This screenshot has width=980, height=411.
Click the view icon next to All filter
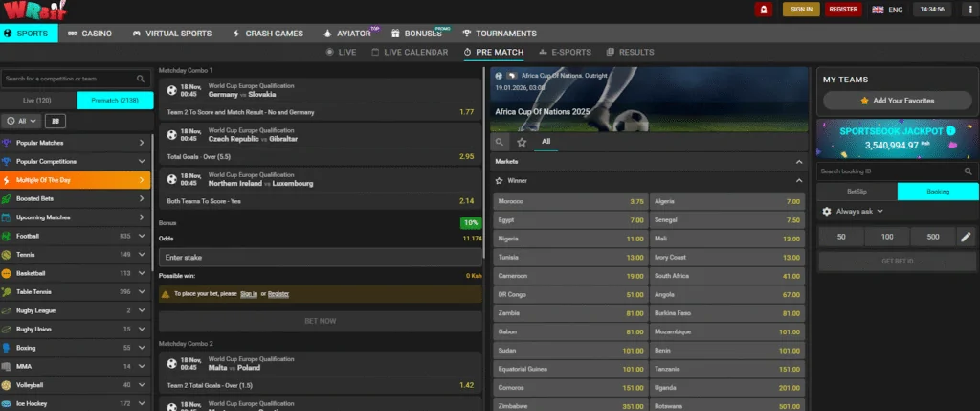(56, 121)
